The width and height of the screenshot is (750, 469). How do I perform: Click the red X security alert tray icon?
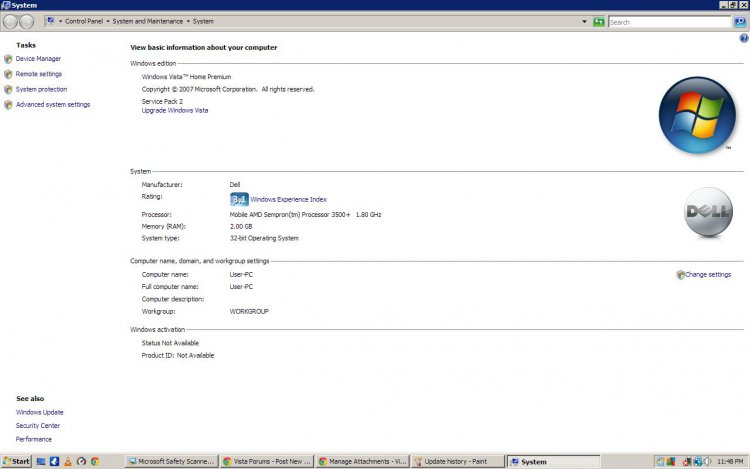[x=686, y=461]
